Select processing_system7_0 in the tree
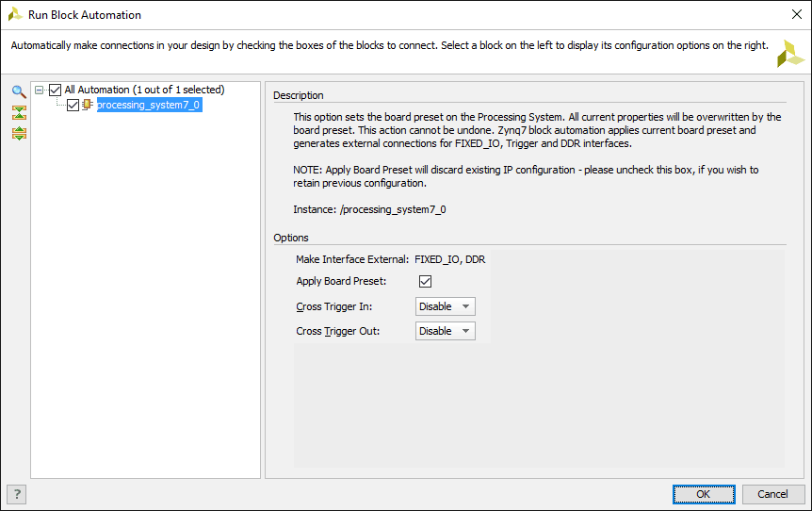The height and width of the screenshot is (511, 812). (148, 105)
